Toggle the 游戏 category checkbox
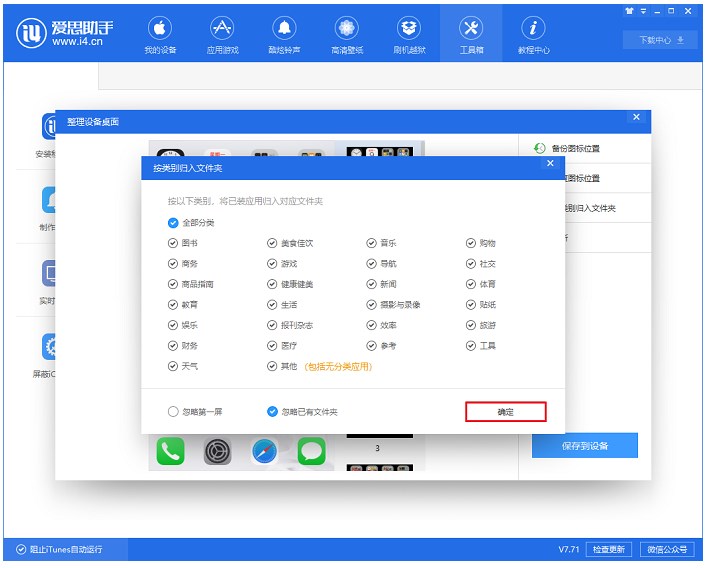 click(272, 264)
